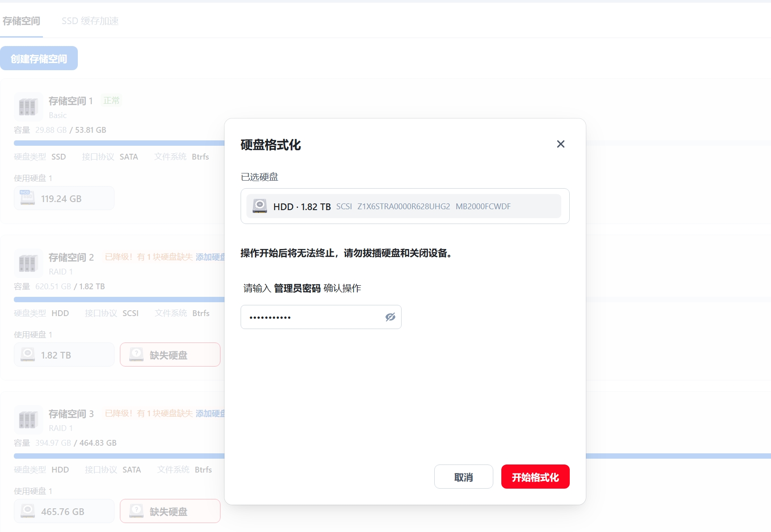Click the 394.97 GB used capacity value

pyautogui.click(x=53, y=443)
